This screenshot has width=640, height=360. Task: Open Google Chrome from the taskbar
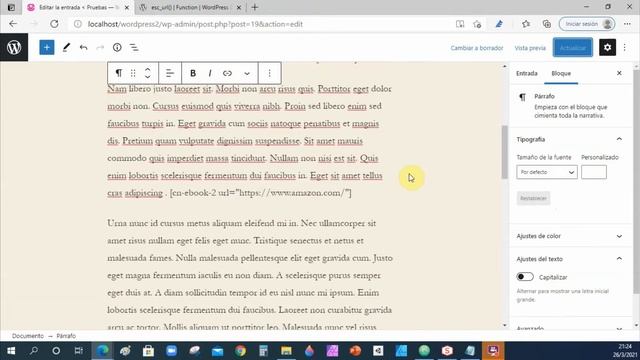[240, 351]
